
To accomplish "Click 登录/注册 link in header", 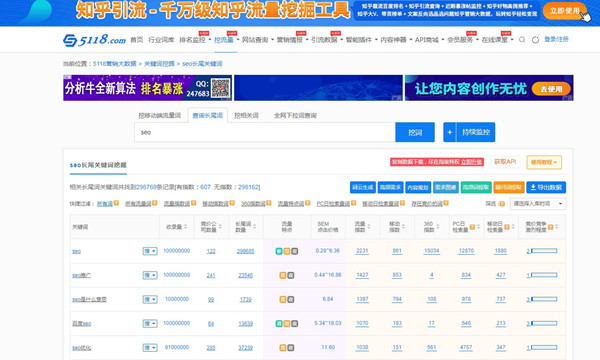I will coord(556,39).
